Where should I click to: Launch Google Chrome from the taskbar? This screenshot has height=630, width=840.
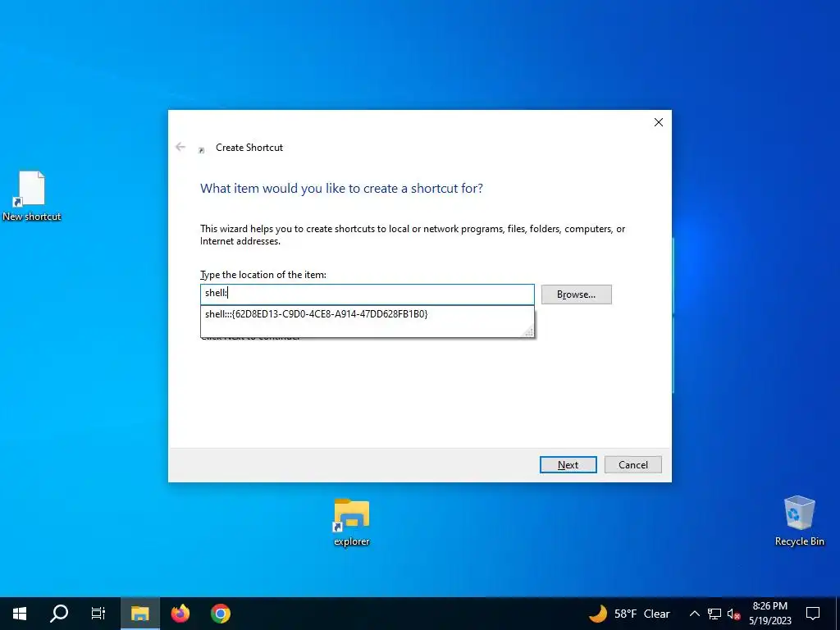point(220,614)
